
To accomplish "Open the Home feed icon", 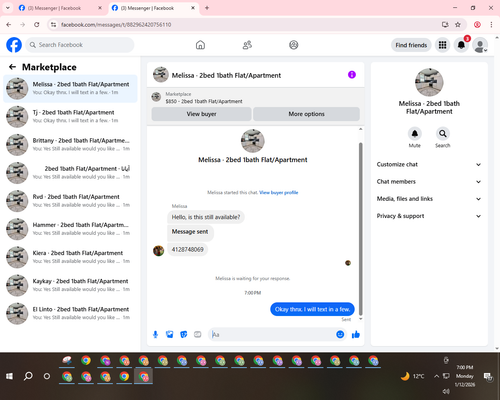I will click(x=200, y=45).
